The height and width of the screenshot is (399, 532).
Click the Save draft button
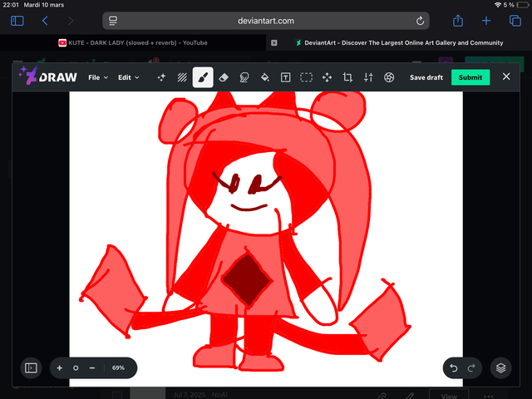pyautogui.click(x=426, y=77)
